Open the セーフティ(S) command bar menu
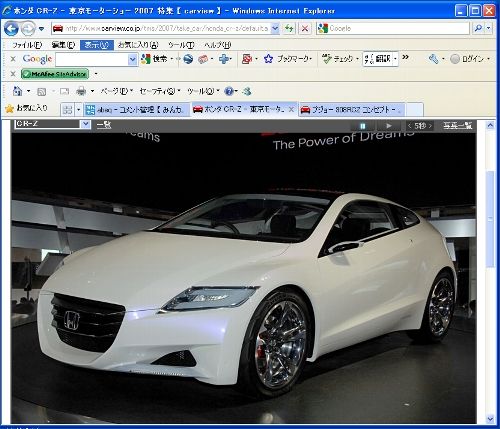Screen dimensions: 500x429 [160, 91]
